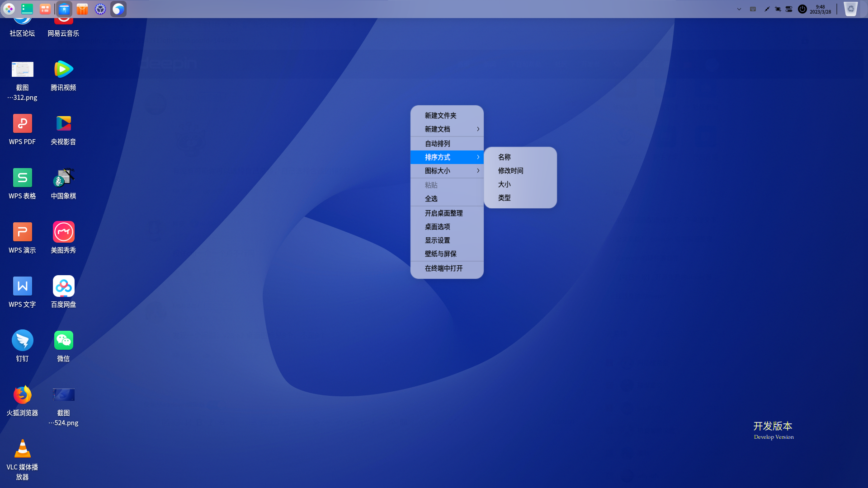
Task: Launch 百度网盘 desktop icon
Action: click(63, 286)
